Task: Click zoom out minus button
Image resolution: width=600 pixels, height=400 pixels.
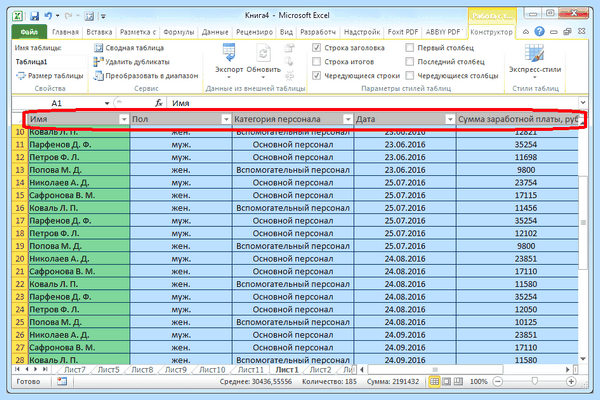Action: click(497, 382)
